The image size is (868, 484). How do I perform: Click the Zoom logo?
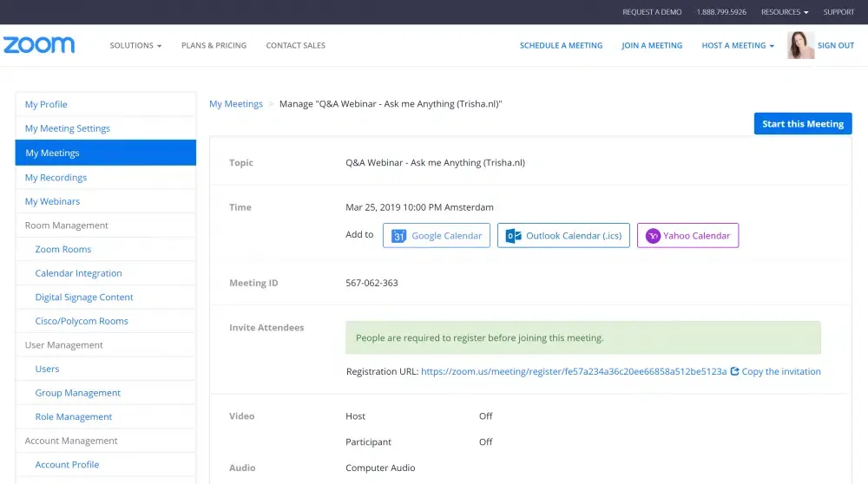pyautogui.click(x=39, y=45)
